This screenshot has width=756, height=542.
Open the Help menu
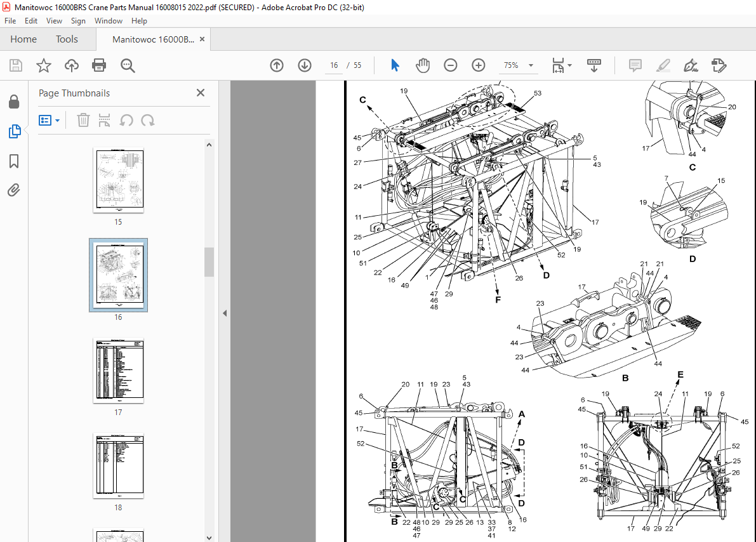click(x=140, y=21)
